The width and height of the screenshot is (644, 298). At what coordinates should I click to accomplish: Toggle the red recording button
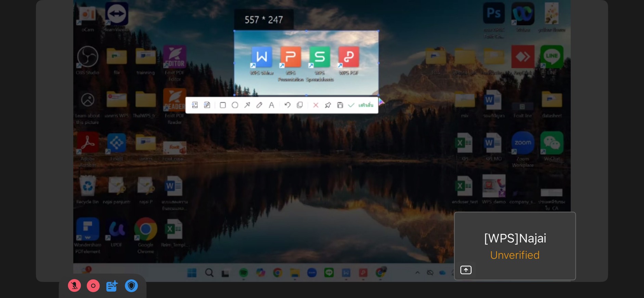tap(93, 286)
